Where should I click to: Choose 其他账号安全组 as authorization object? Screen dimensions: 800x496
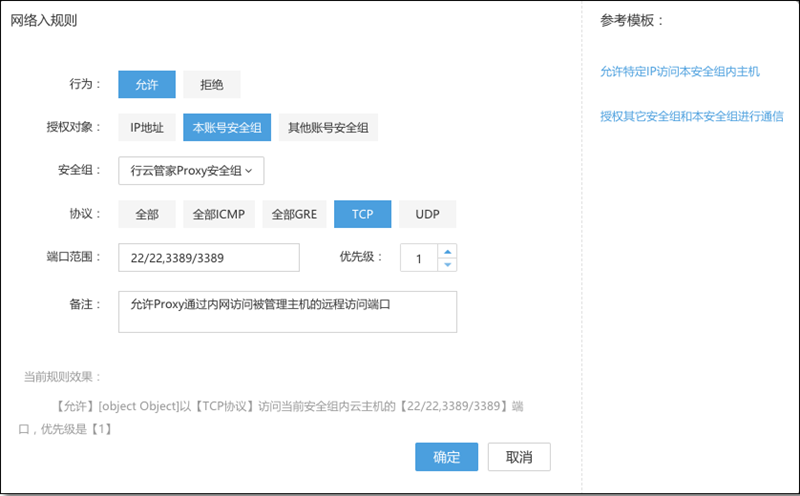(328, 127)
